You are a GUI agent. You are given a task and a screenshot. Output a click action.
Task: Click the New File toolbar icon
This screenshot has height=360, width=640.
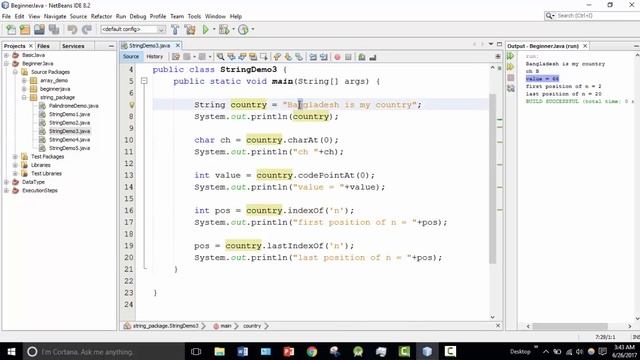point(11,29)
